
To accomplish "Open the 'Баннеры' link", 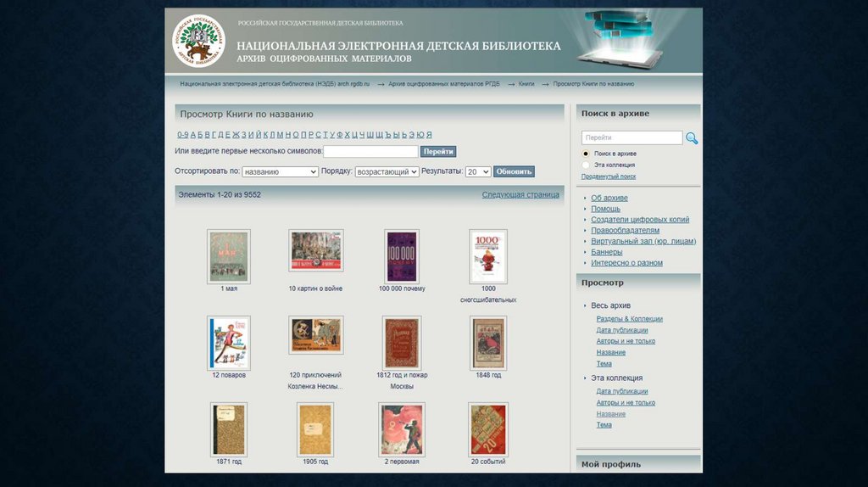I will tap(606, 251).
